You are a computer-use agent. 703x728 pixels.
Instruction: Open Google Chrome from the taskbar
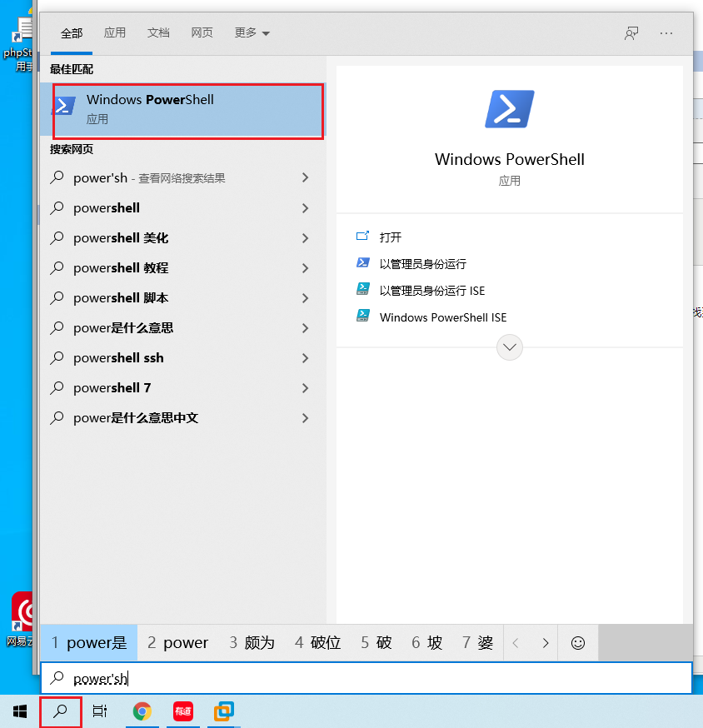(x=142, y=711)
